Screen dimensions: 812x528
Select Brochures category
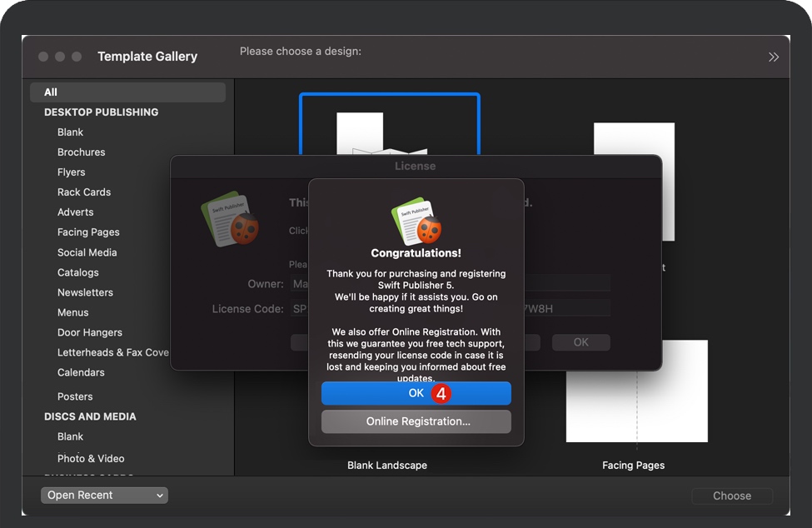click(x=82, y=152)
